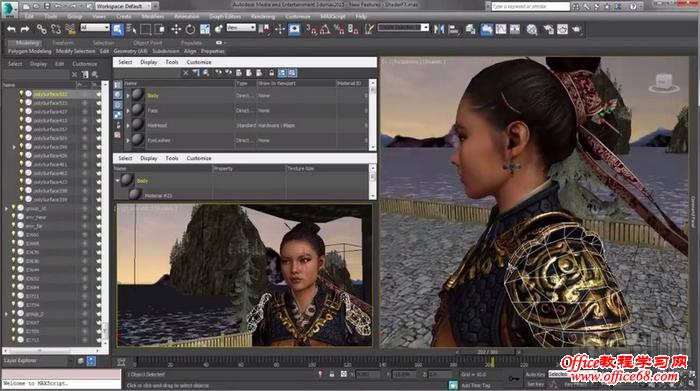Click the ViewCube in perspective viewport
Image resolution: width=700 pixels, height=391 pixels.
[664, 83]
